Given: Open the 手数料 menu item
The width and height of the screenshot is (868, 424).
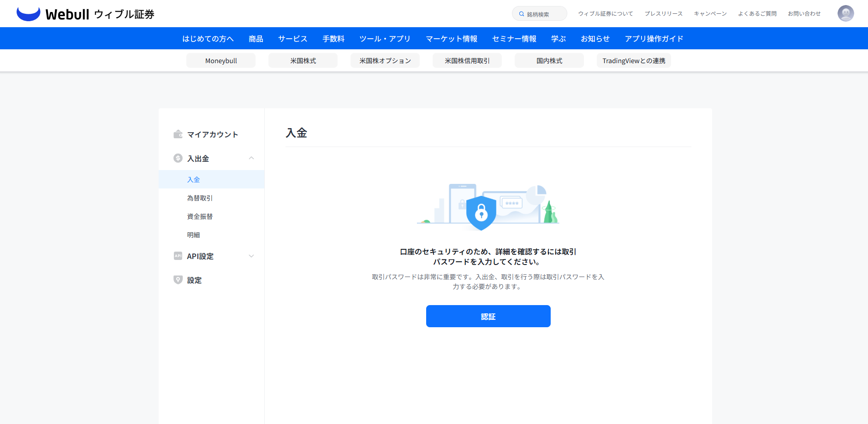Looking at the screenshot, I should tap(333, 39).
